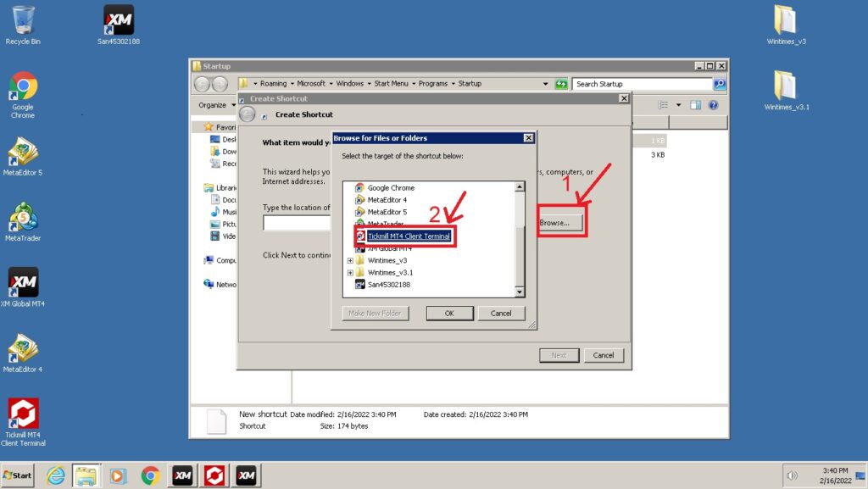The image size is (868, 489).
Task: Click Cancel in Browse for Files dialog
Action: [501, 313]
